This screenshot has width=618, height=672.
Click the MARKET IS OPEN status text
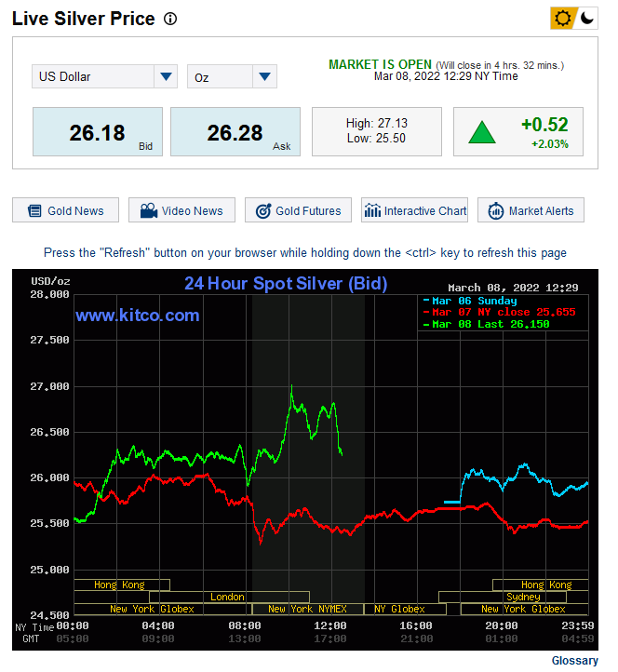[x=380, y=65]
